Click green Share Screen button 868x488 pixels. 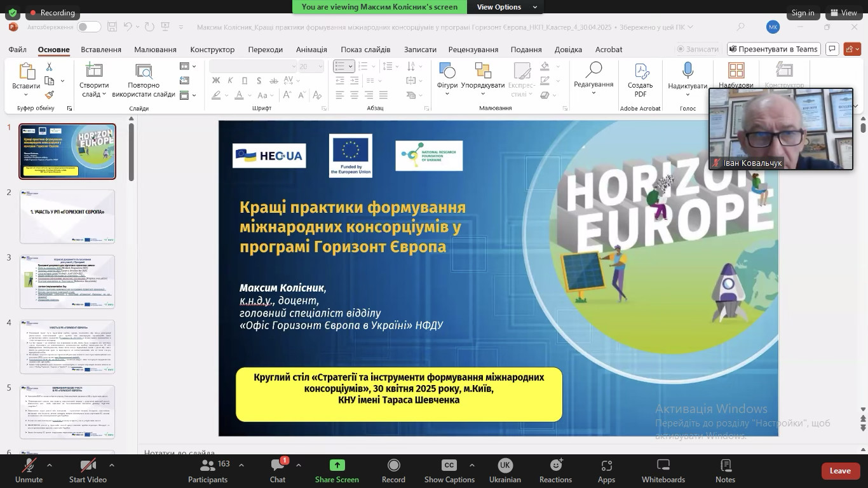point(337,471)
